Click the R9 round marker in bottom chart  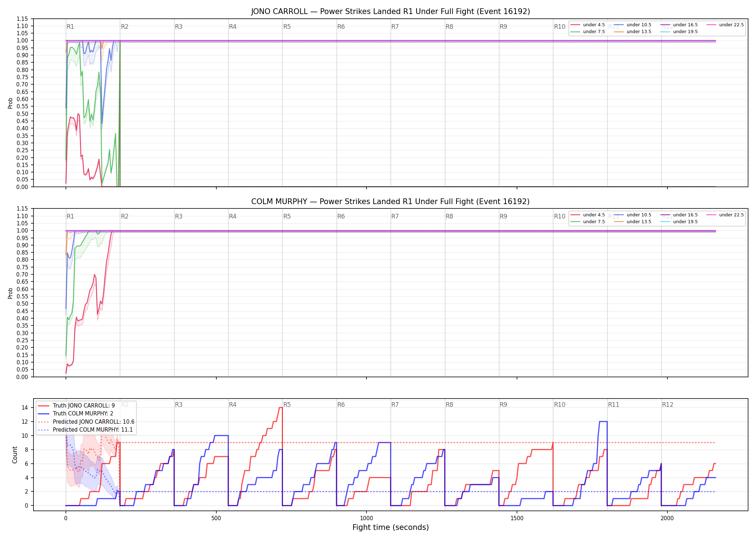503,405
